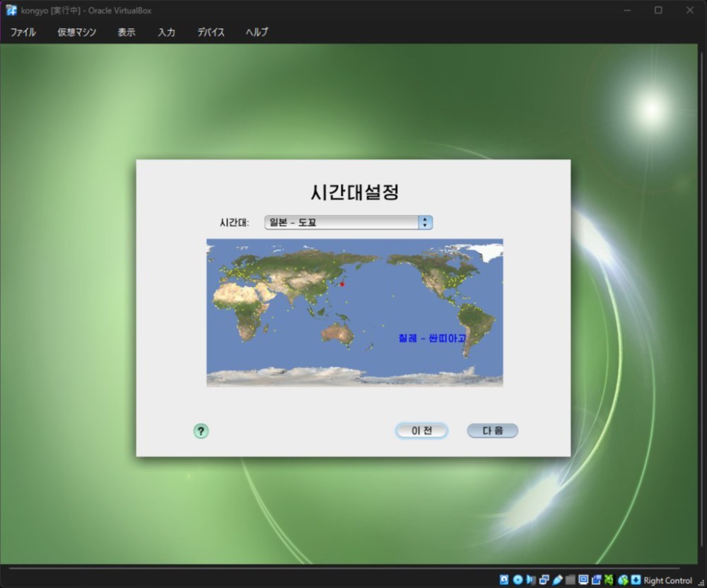This screenshot has height=588, width=707.
Task: Click the mouse integration status icon
Action: tap(623, 580)
